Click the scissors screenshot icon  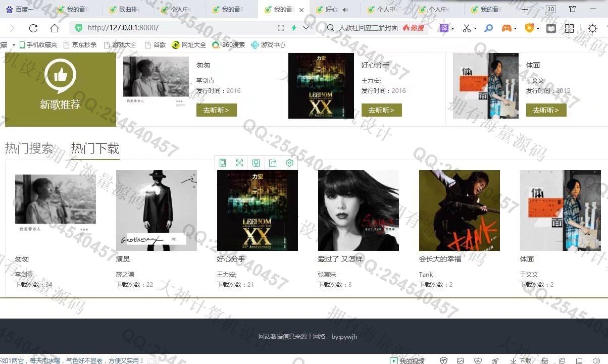pos(467,28)
